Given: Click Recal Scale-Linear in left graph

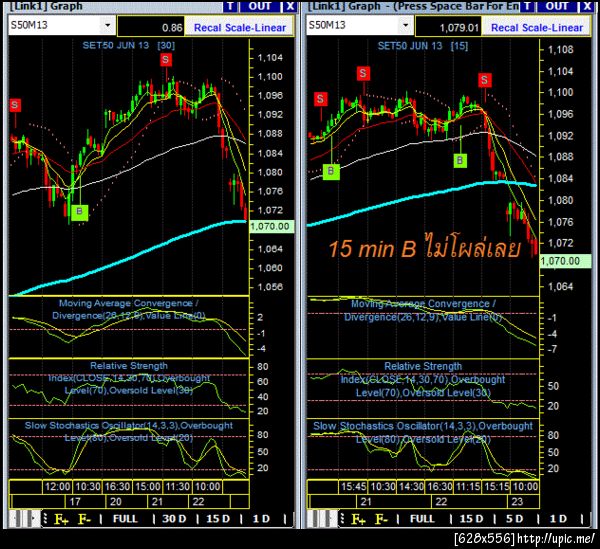Looking at the screenshot, I should (240, 28).
